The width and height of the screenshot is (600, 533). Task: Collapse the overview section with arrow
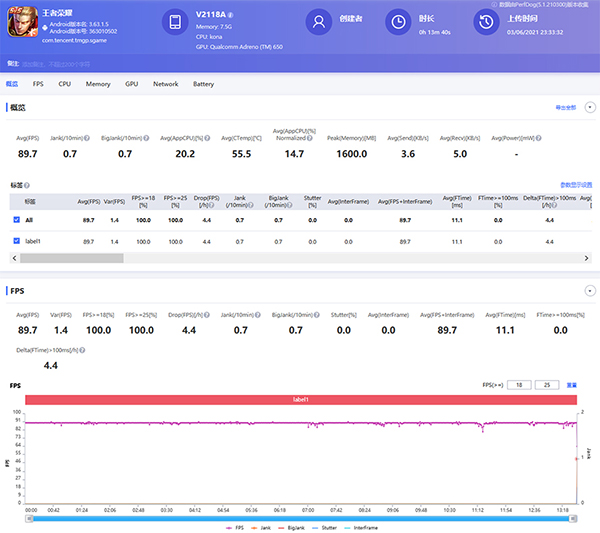click(590, 106)
